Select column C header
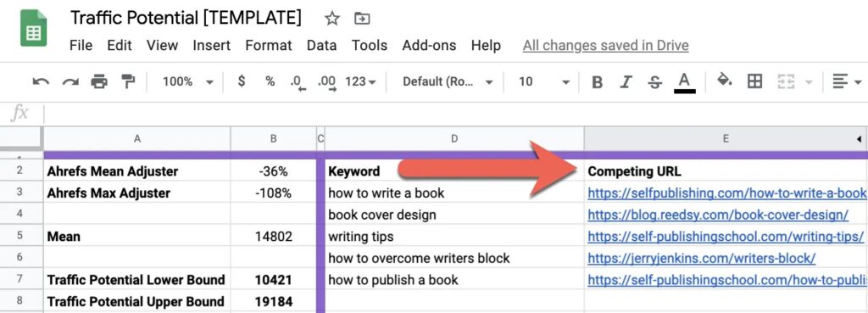This screenshot has height=313, width=868. click(320, 138)
